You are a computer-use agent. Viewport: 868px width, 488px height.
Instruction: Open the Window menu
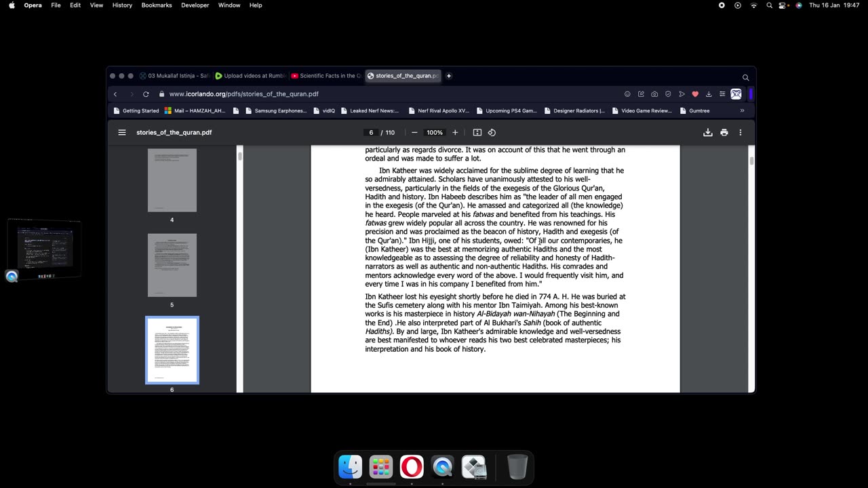(x=229, y=5)
